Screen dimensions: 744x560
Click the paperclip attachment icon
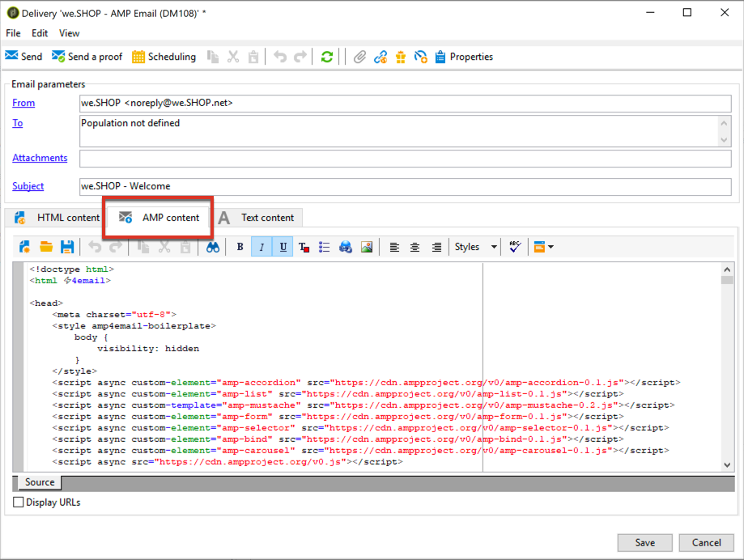point(359,57)
